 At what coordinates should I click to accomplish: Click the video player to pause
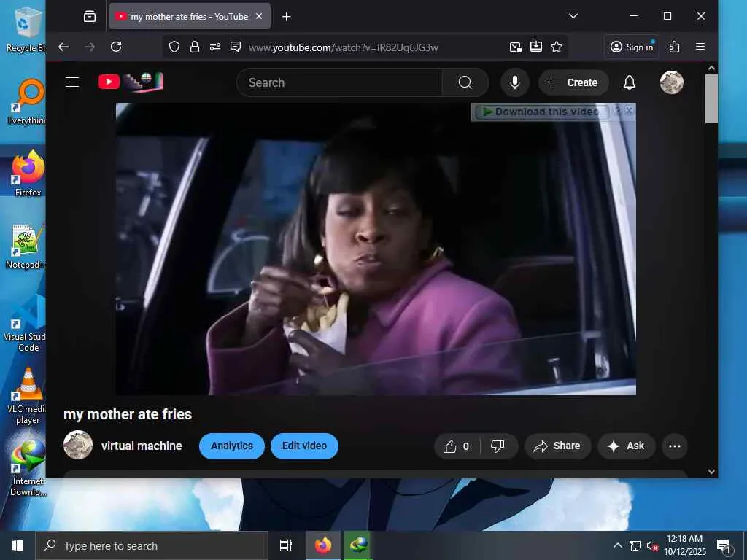(376, 249)
